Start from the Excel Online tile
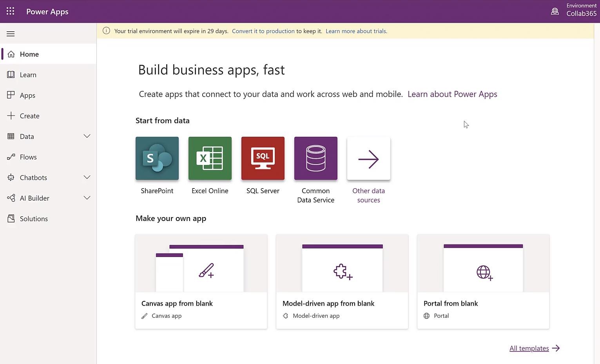Screen dimensions: 600x364 point(210,158)
